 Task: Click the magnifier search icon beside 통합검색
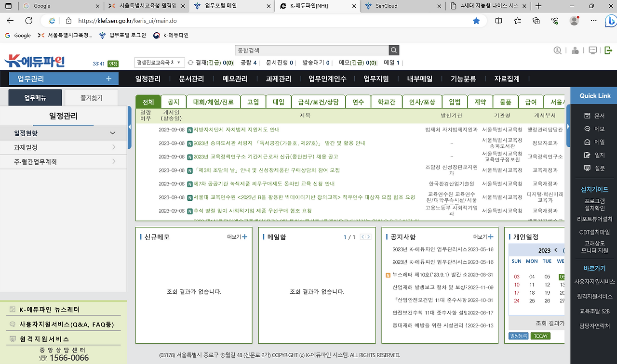pyautogui.click(x=394, y=50)
